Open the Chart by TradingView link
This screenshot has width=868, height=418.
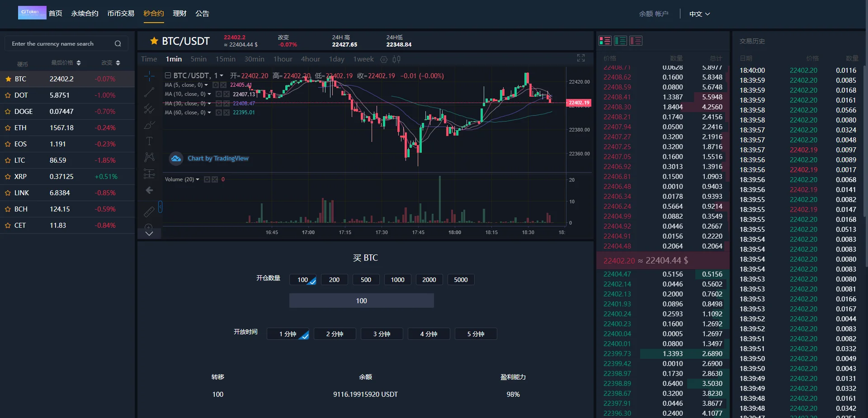(x=218, y=159)
